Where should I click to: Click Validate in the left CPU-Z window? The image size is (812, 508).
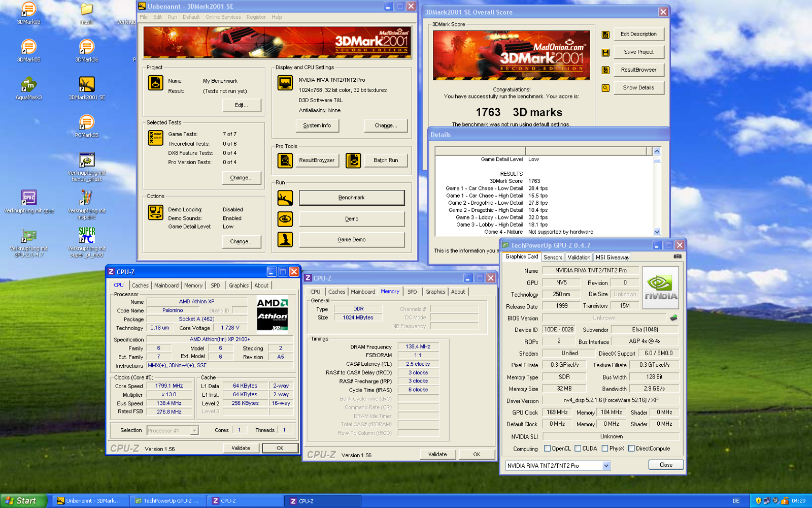click(241, 448)
